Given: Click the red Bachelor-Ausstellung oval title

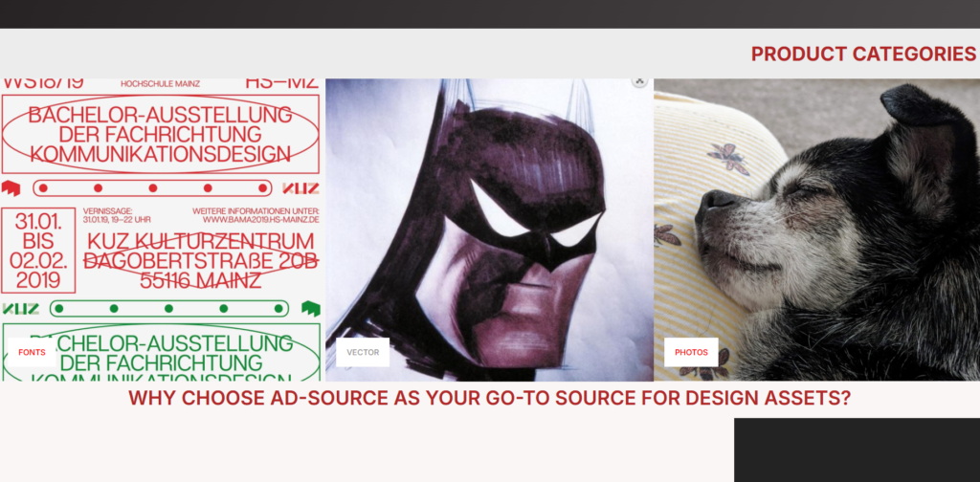Looking at the screenshot, I should point(160,134).
